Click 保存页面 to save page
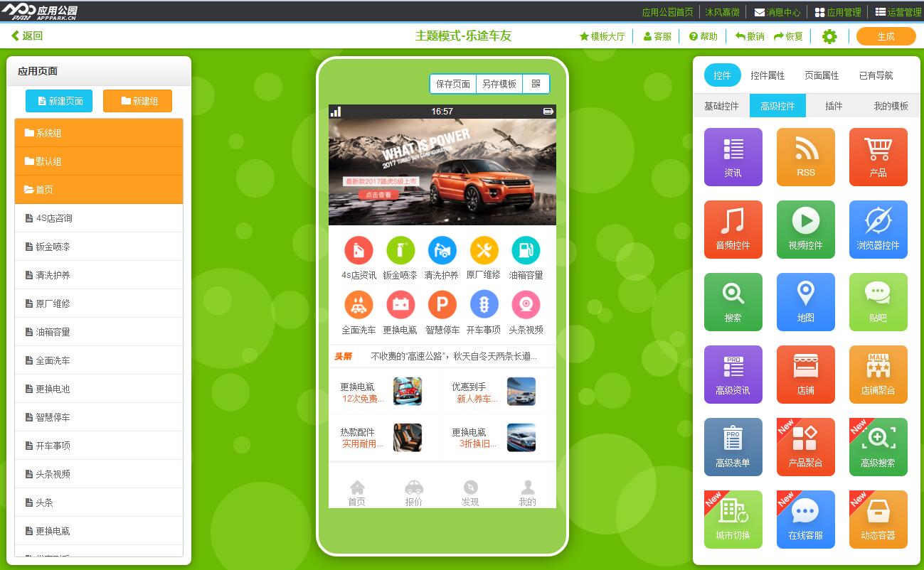 pos(452,84)
